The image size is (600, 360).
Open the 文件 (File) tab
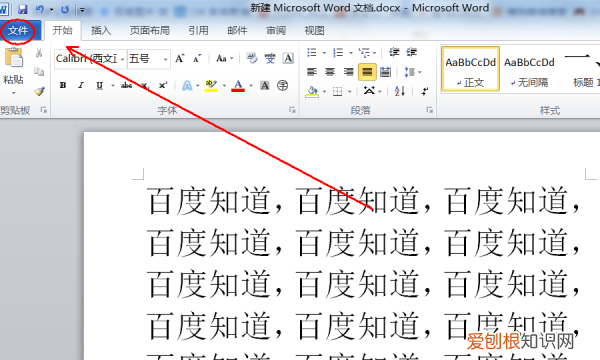tap(18, 31)
